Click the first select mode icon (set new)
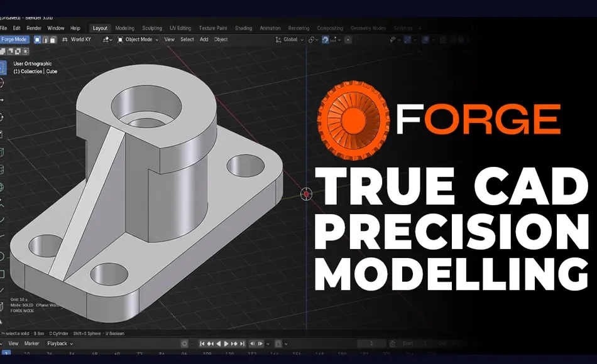The height and width of the screenshot is (364, 597). 3,51
